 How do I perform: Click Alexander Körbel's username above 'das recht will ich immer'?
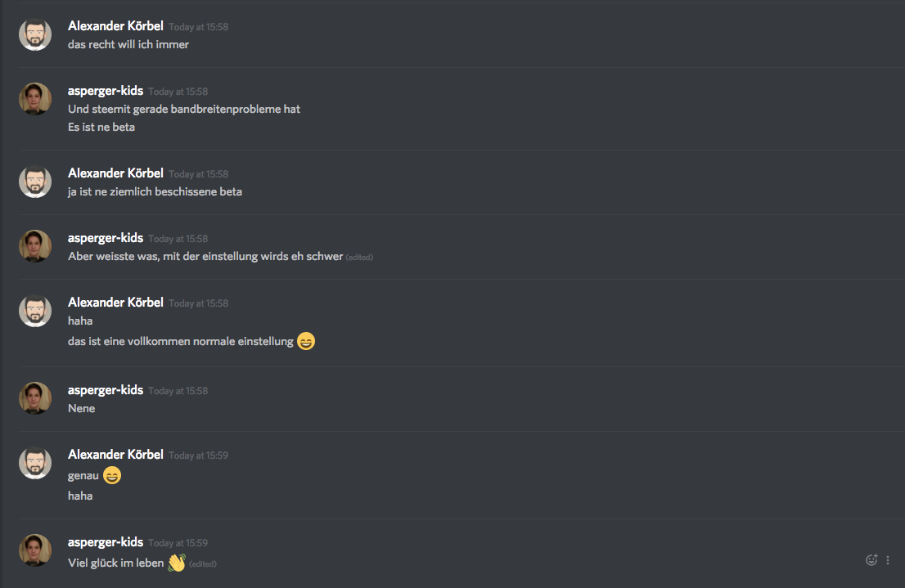point(115,26)
